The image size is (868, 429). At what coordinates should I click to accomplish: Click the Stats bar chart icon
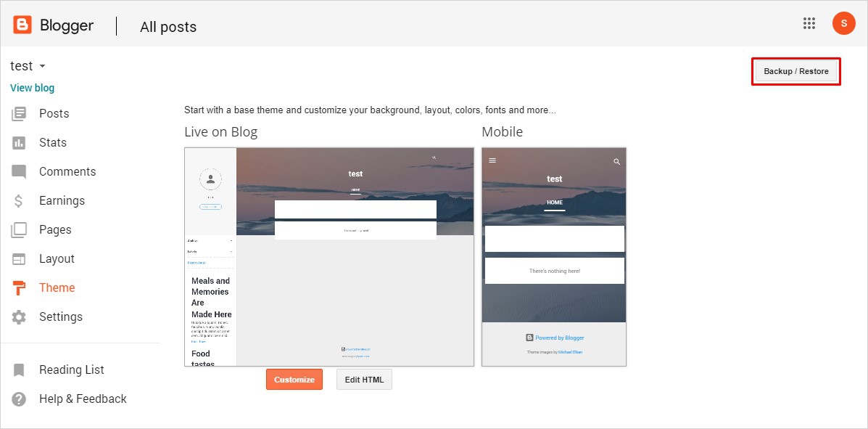pyautogui.click(x=19, y=143)
